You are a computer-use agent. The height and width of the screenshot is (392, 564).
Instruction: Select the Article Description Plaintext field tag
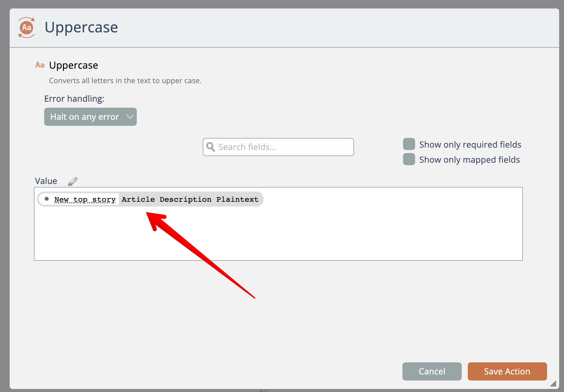(x=190, y=200)
